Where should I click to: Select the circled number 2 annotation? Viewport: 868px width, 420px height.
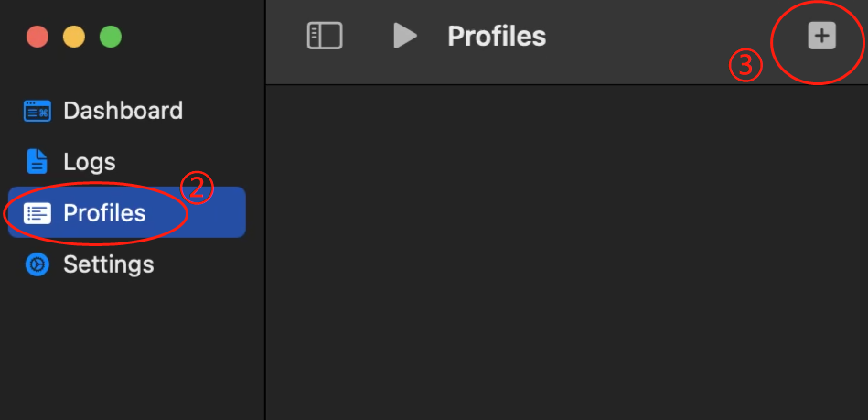tap(197, 188)
